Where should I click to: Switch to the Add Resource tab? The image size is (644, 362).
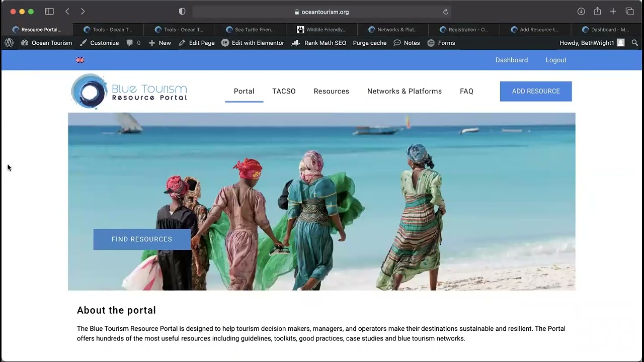[x=535, y=30]
